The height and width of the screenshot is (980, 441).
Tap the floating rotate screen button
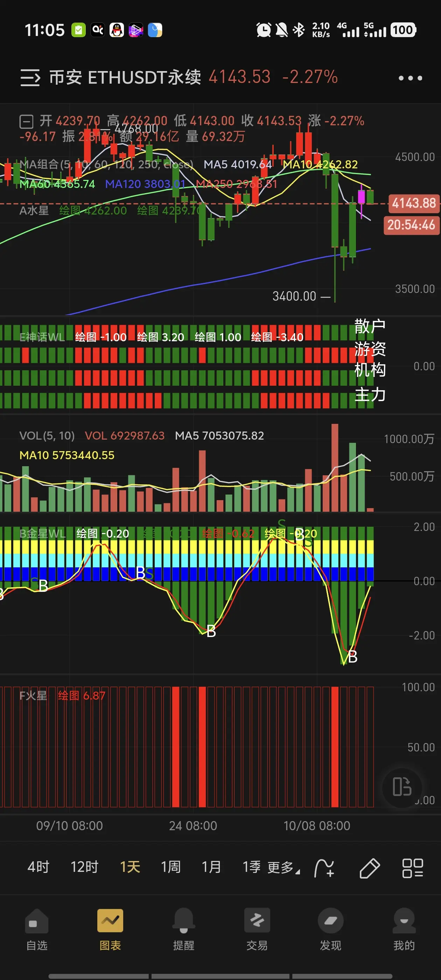[402, 787]
